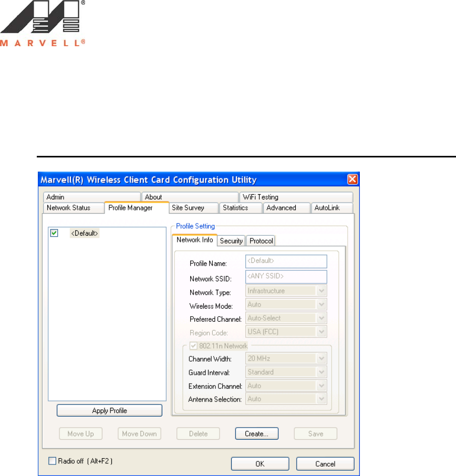456x476 pixels.
Task: Uncheck the <Default> profile checkbox
Action: pos(54,233)
